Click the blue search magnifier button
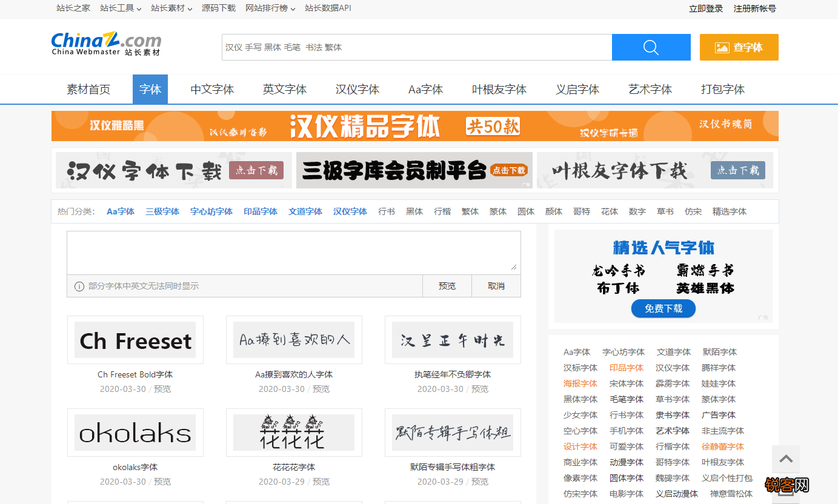The width and height of the screenshot is (838, 504). pyautogui.click(x=651, y=47)
